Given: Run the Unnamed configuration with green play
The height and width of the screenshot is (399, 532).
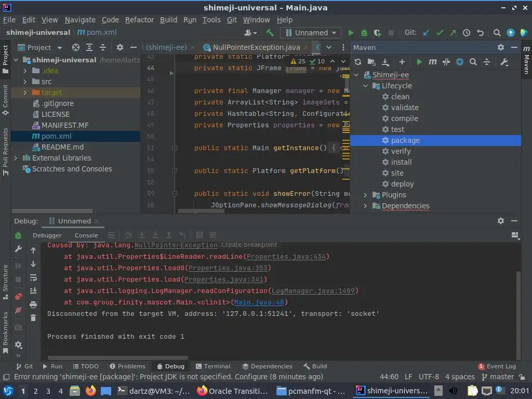Looking at the screenshot, I should point(351,33).
